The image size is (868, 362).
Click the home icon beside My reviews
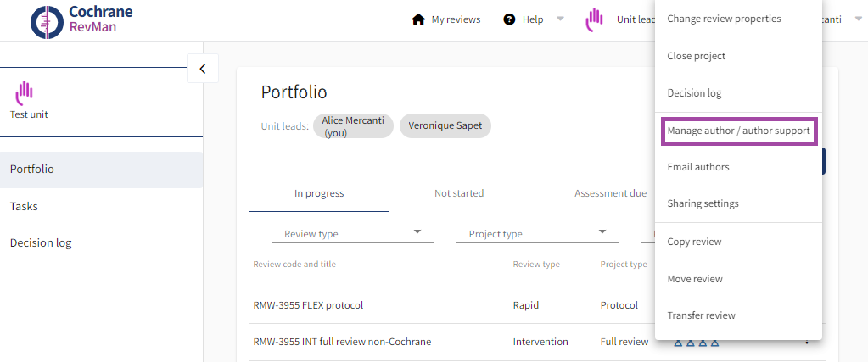pos(417,19)
